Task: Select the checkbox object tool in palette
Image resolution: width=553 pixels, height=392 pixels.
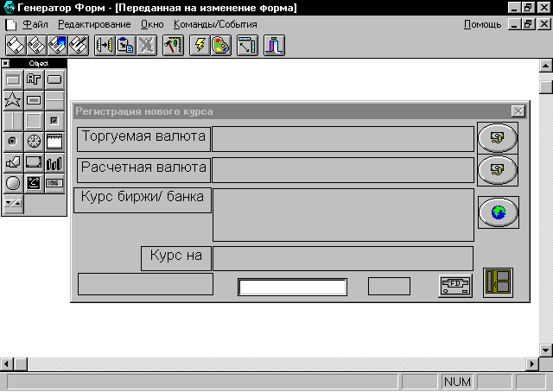Action: (x=54, y=121)
